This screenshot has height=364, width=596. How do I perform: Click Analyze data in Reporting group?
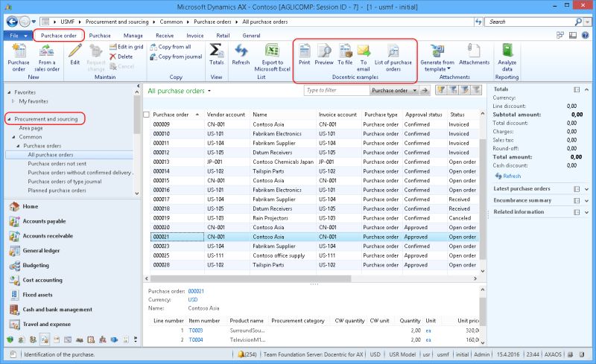point(507,58)
